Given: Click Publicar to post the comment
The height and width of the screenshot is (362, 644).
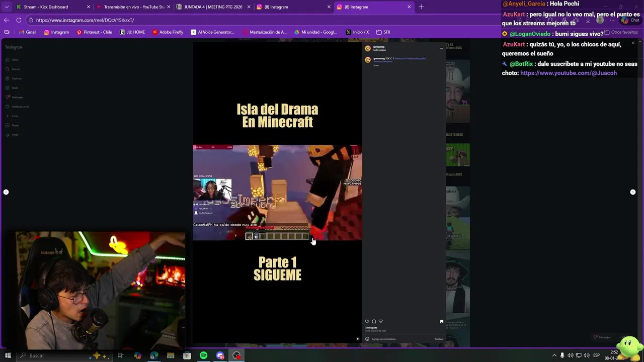Looking at the screenshot, I should coord(439,339).
